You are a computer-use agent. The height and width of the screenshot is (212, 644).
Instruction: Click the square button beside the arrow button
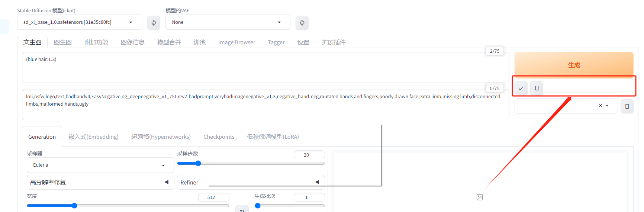(537, 88)
